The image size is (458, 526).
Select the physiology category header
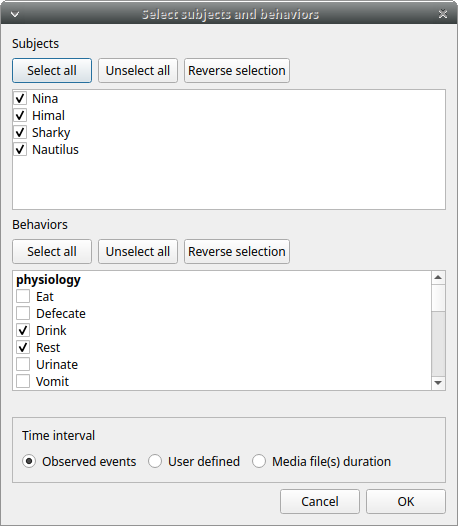coord(48,280)
